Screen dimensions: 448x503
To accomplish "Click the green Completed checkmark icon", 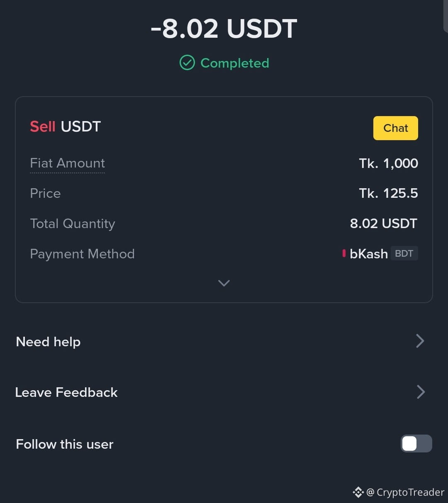I will 187,63.
